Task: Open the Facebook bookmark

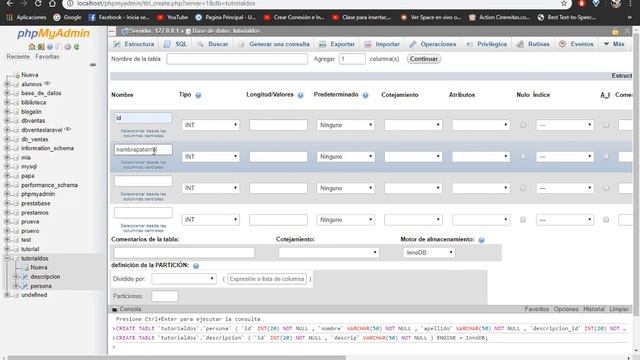Action: point(118,18)
